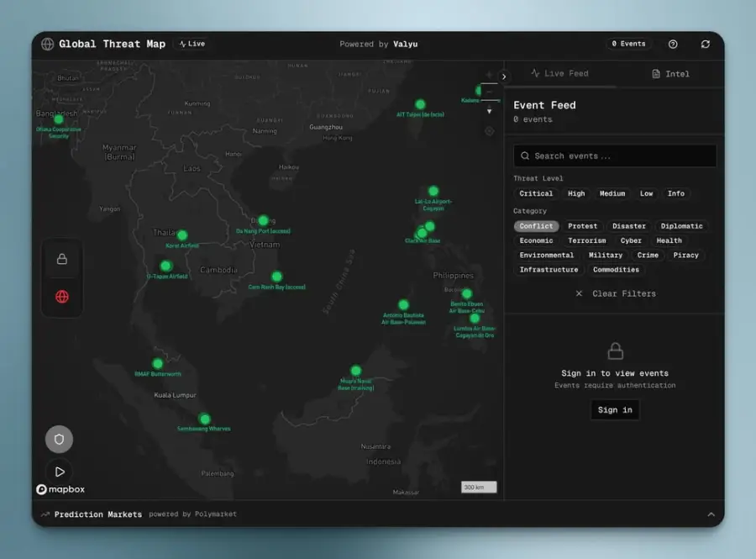
Task: Toggle the Infrastructure category filter
Action: click(549, 270)
